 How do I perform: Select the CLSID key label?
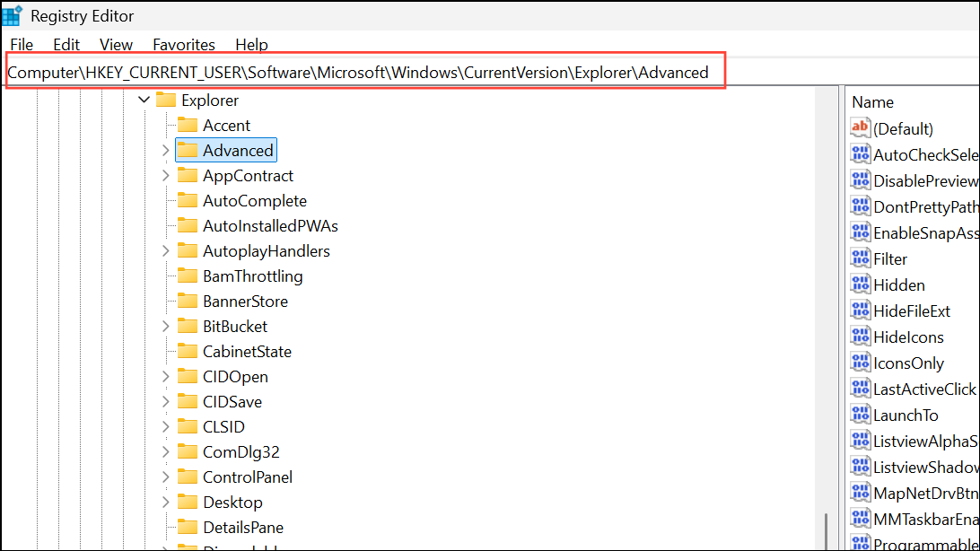click(x=223, y=426)
